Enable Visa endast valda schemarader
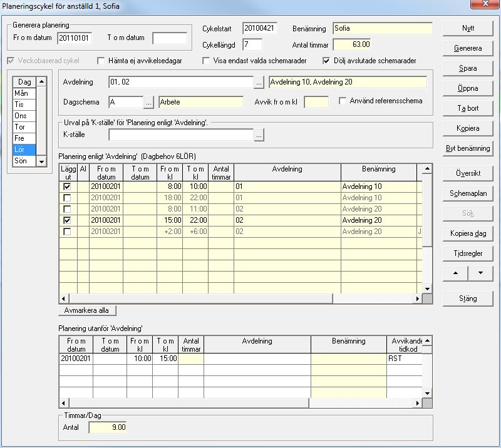Viewport: 501px width, 448px height. (x=206, y=61)
